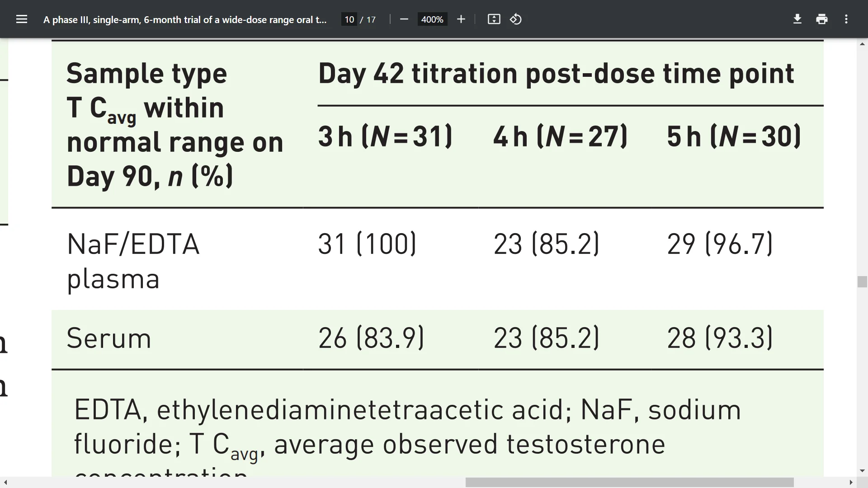Click the scroll down arrow

(x=862, y=471)
